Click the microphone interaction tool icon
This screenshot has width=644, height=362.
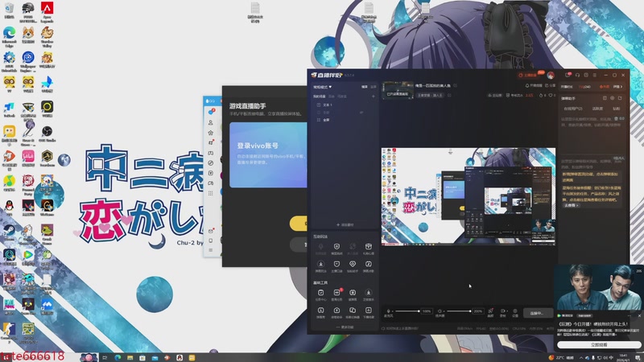[320, 249]
